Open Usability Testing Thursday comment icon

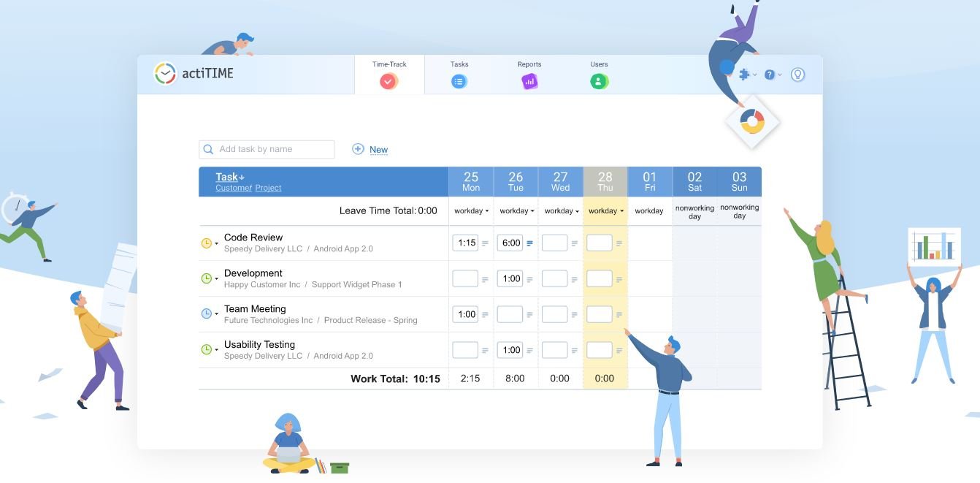619,351
